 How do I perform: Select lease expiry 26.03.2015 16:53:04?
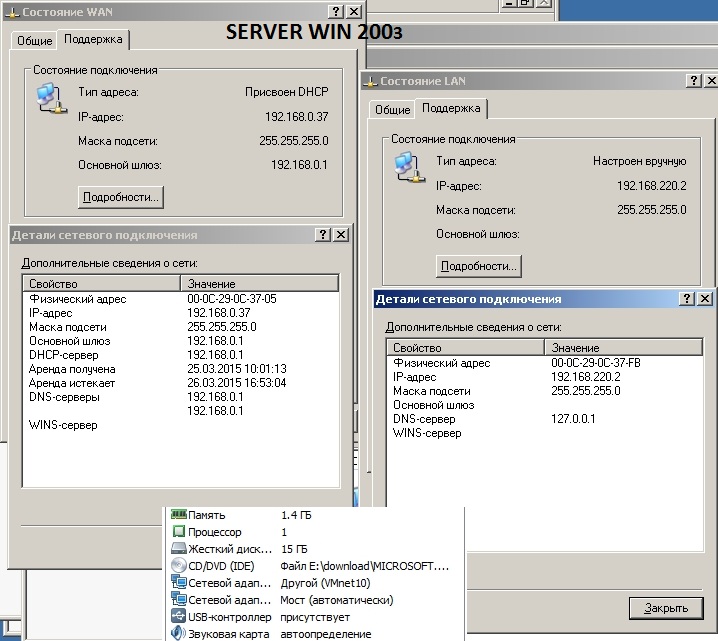point(237,383)
